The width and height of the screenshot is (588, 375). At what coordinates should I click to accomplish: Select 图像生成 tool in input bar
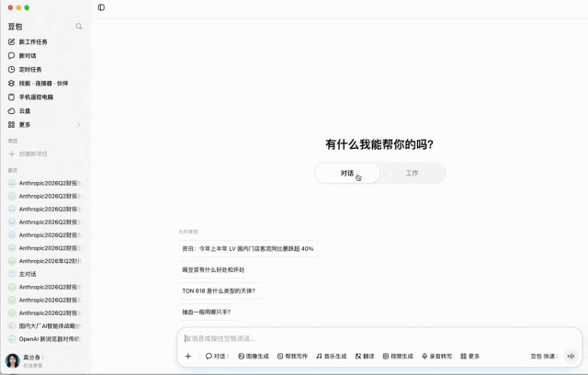click(254, 357)
